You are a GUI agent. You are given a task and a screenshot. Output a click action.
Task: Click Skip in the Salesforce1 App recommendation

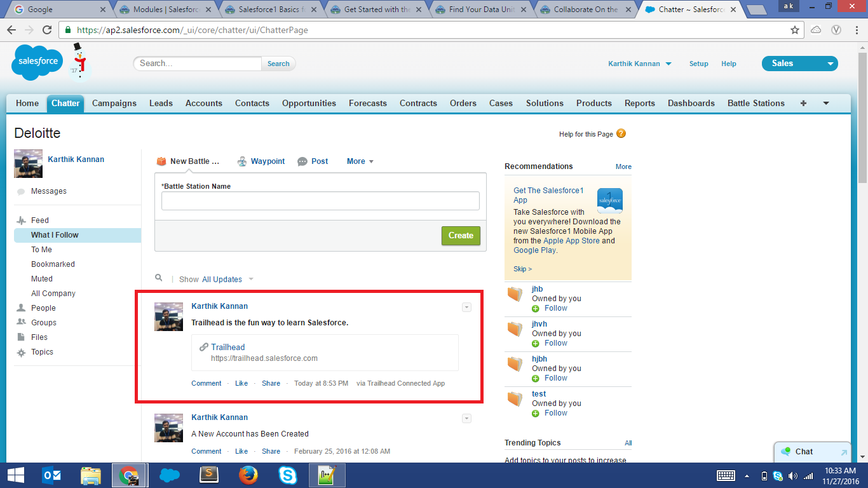(522, 269)
